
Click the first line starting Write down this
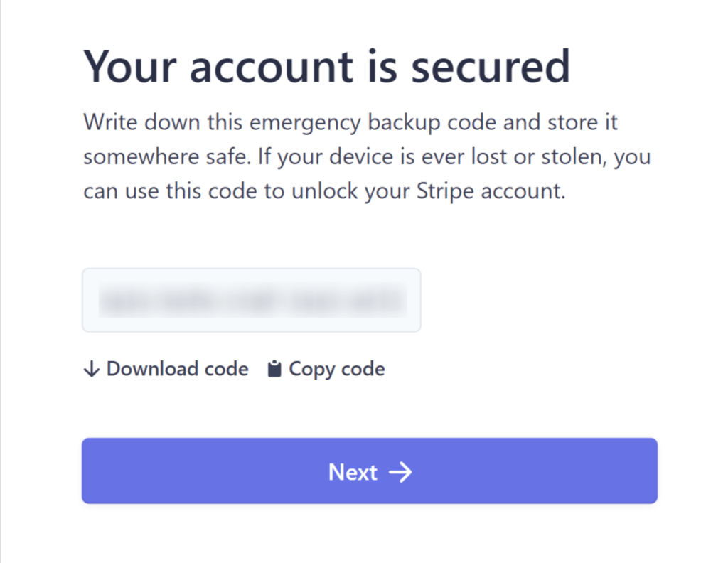click(350, 122)
